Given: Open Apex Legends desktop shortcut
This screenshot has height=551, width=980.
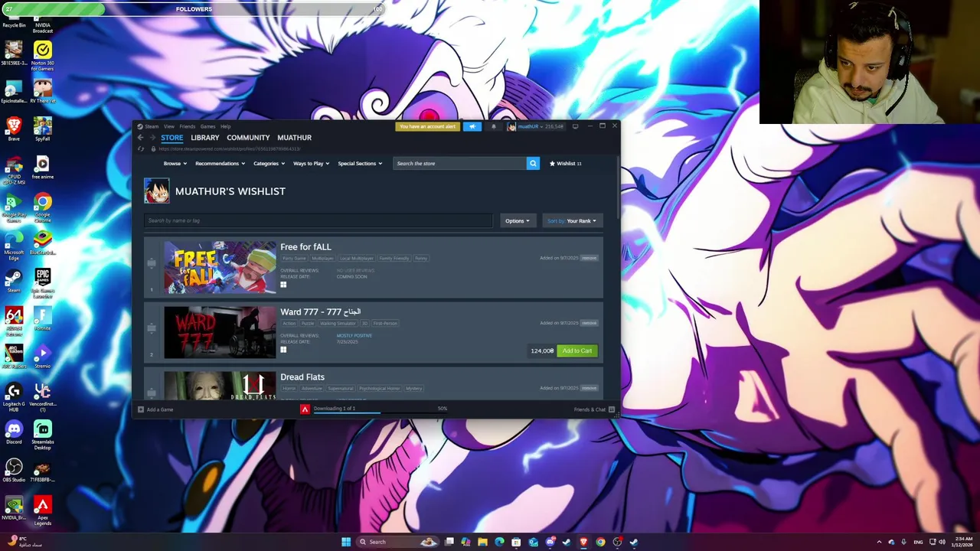Looking at the screenshot, I should [x=43, y=510].
